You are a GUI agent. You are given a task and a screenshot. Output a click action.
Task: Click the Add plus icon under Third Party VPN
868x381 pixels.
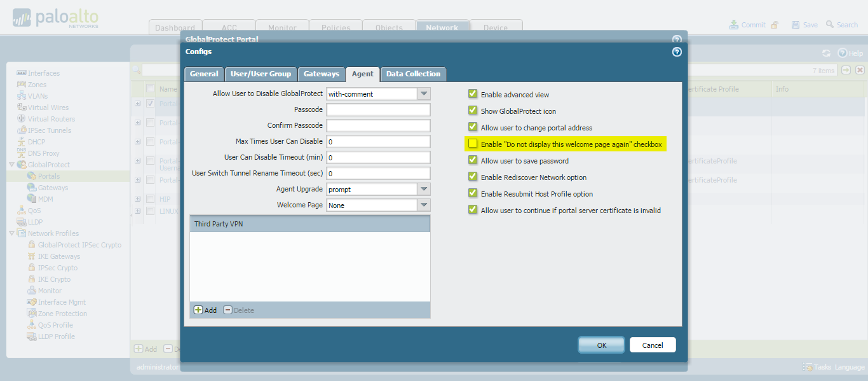tap(198, 310)
